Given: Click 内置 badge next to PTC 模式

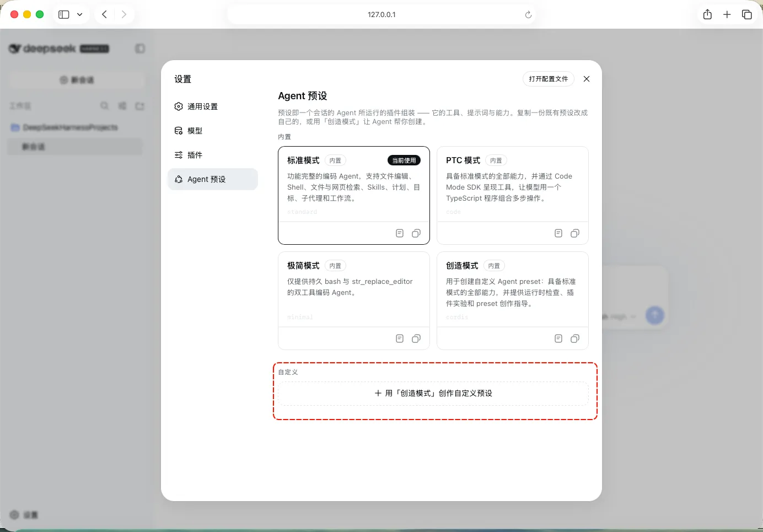Looking at the screenshot, I should point(496,160).
